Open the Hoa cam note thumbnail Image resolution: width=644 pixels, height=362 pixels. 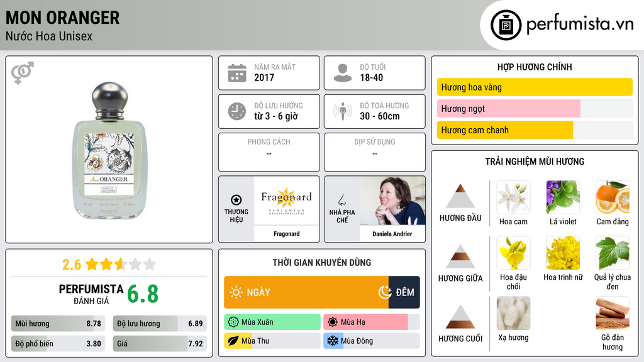513,197
